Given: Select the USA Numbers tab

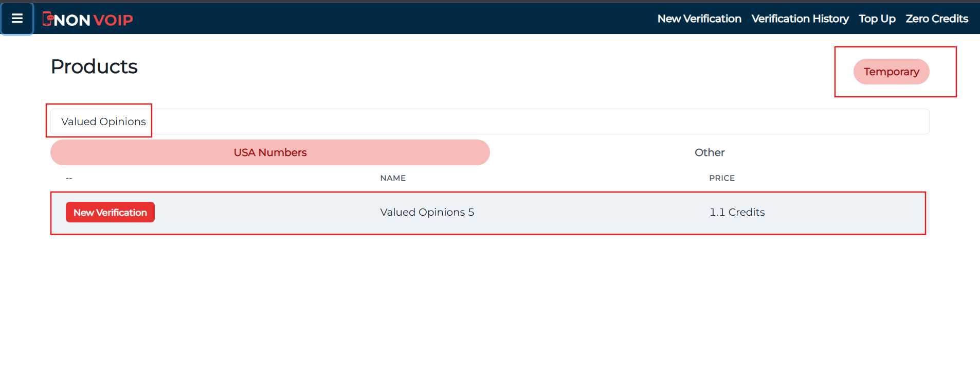Looking at the screenshot, I should coord(269,152).
